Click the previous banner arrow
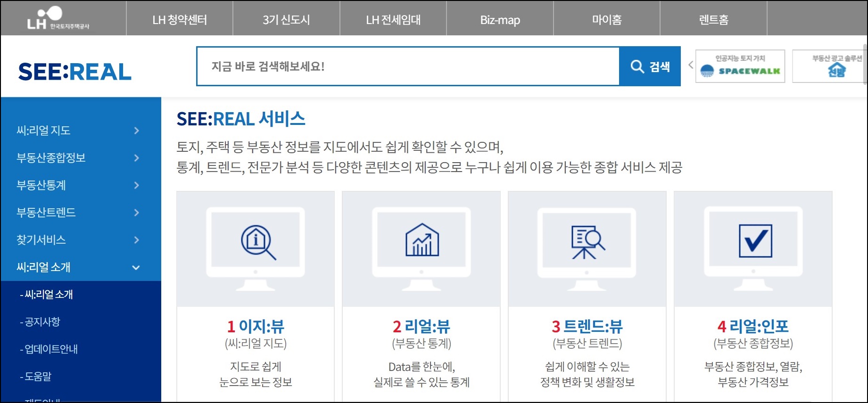 (690, 65)
